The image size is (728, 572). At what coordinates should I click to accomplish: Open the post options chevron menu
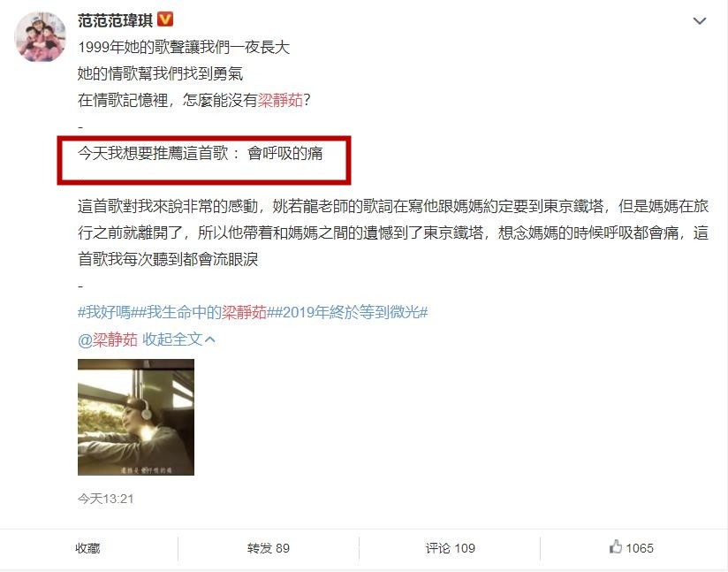[x=699, y=21]
